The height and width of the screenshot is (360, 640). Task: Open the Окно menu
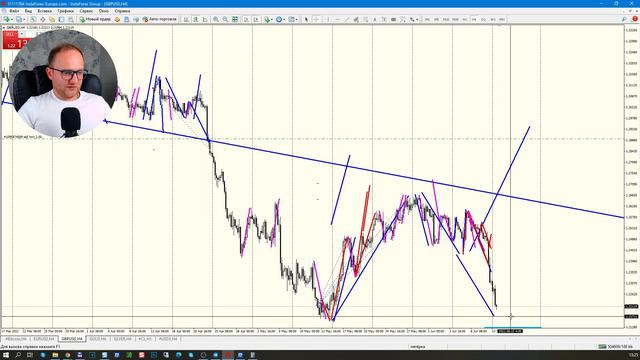[x=104, y=11]
